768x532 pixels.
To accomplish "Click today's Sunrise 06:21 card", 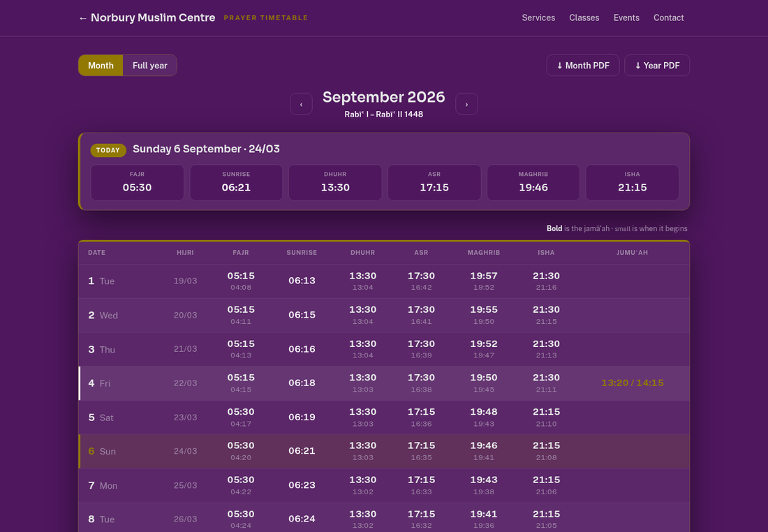I will (x=236, y=182).
